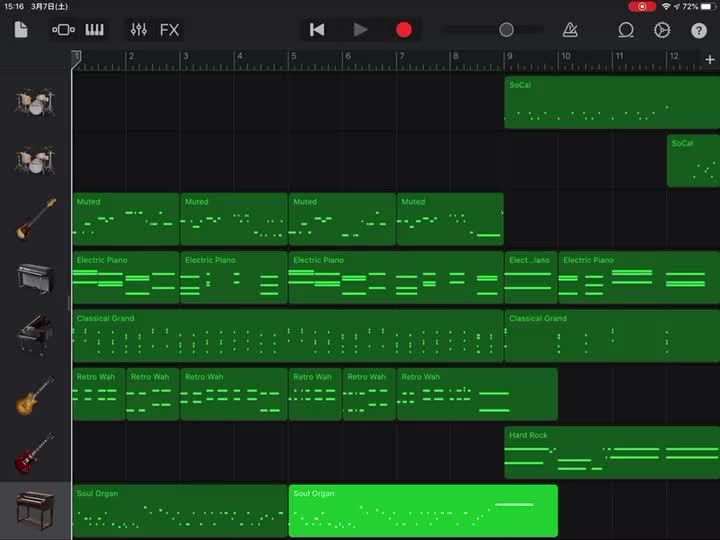Select Retro Wah region at bar 3
The image size is (720, 540).
pyautogui.click(x=234, y=394)
